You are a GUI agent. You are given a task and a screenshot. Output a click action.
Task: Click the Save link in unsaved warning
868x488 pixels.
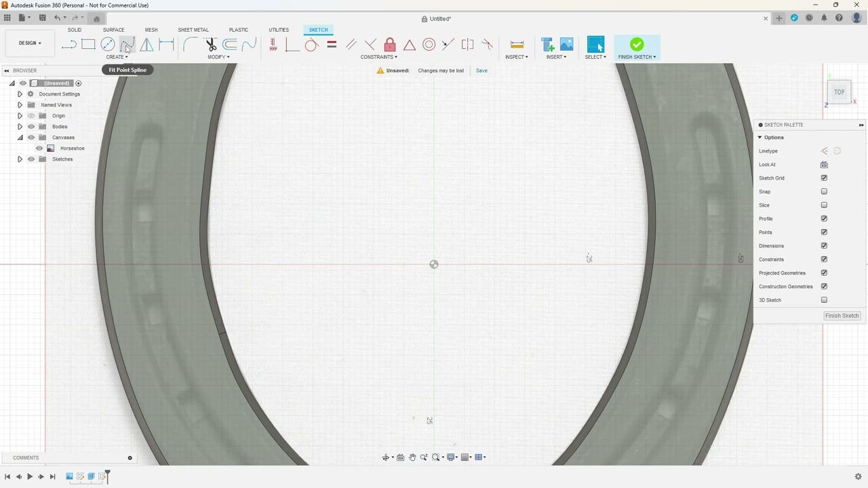point(481,70)
